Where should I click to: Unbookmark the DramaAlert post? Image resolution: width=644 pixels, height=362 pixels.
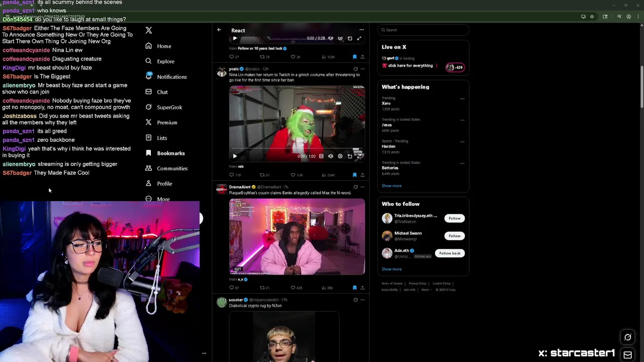354,288
